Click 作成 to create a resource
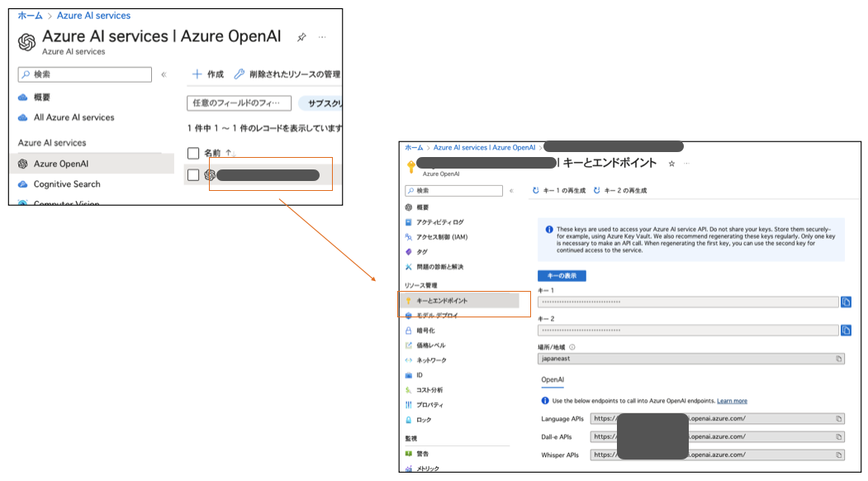 207,74
